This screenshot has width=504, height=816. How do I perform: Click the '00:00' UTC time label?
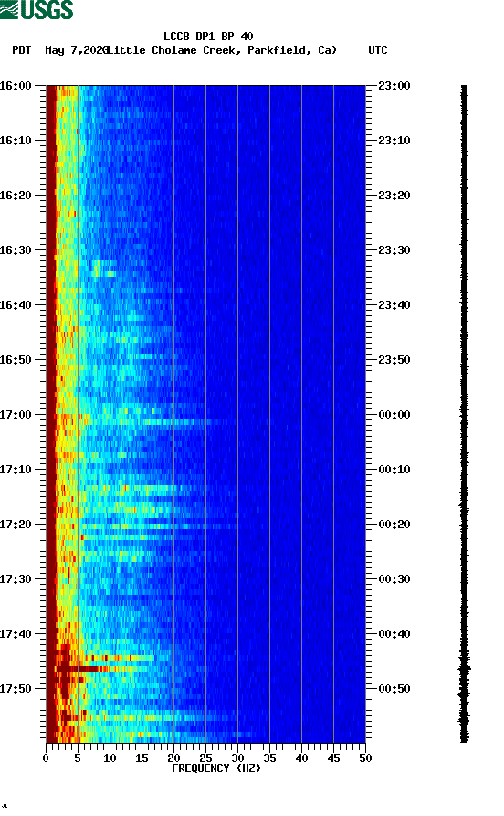coord(394,415)
